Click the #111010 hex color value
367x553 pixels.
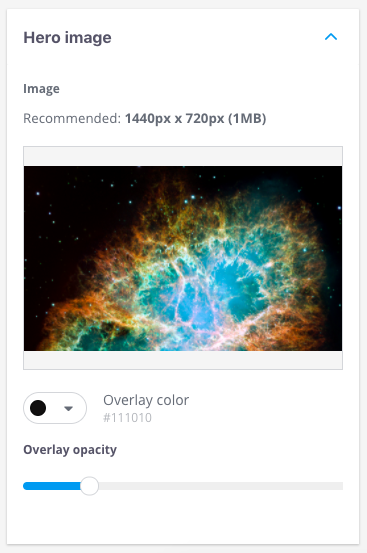pos(127,418)
